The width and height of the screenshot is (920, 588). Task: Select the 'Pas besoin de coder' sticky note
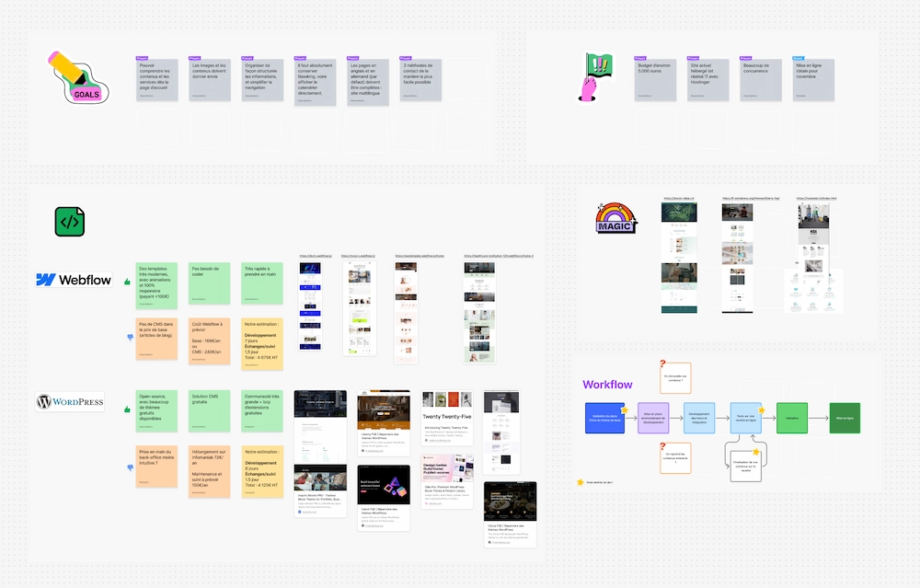point(210,282)
